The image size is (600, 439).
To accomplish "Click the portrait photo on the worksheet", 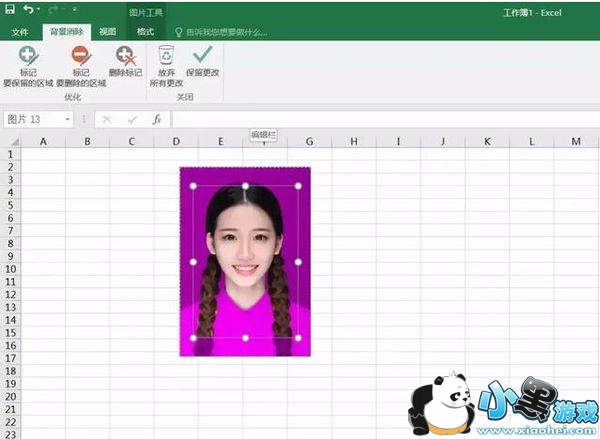I will (245, 261).
